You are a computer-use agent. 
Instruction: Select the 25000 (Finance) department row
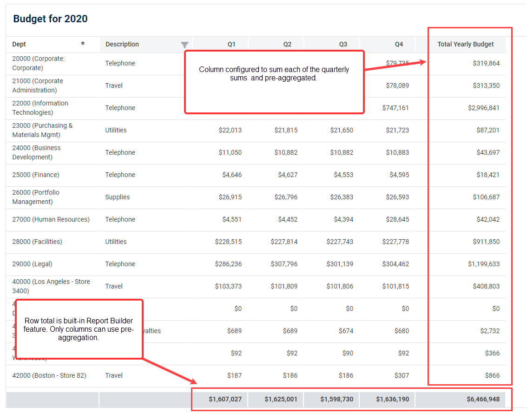pos(36,175)
